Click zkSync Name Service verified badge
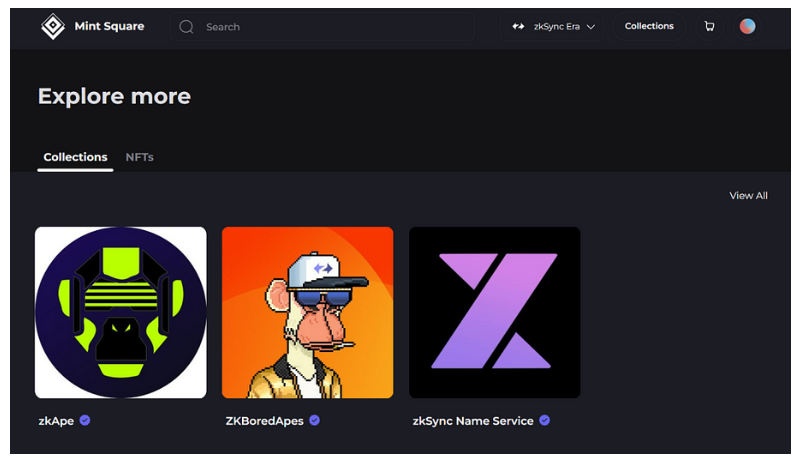Screen dimensions: 797x459 pos(544,420)
